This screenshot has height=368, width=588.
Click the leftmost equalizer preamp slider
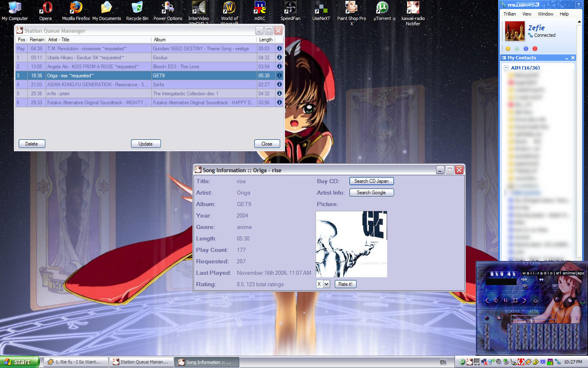(487, 337)
